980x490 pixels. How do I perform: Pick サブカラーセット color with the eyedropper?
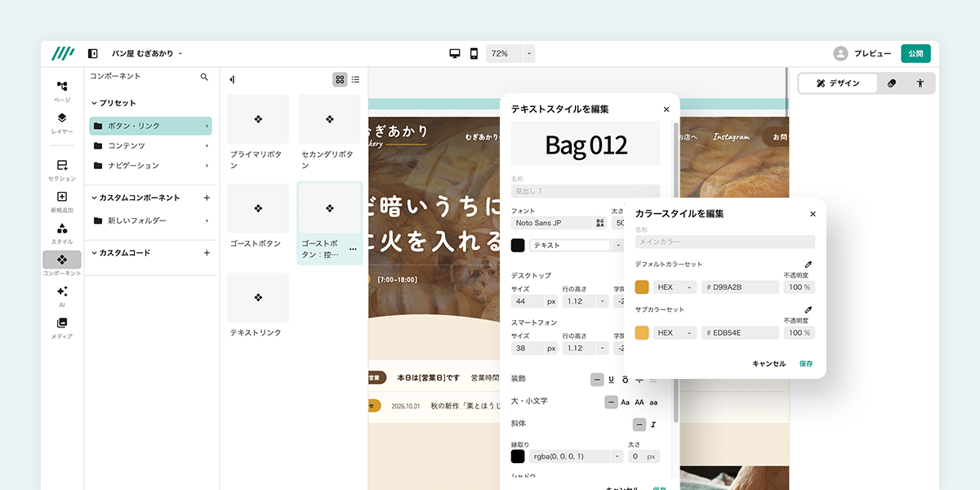click(x=808, y=310)
